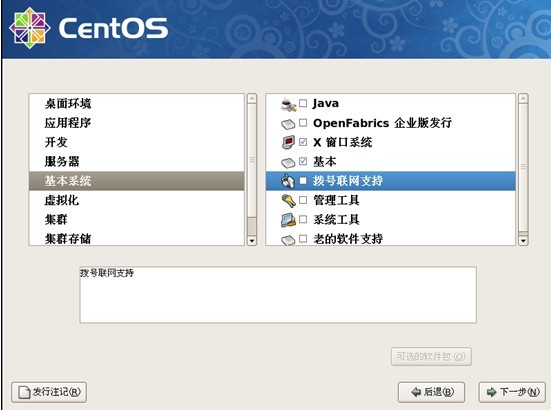Click the category list down arrow
Viewport: 551px width, 410px height.
click(x=252, y=241)
